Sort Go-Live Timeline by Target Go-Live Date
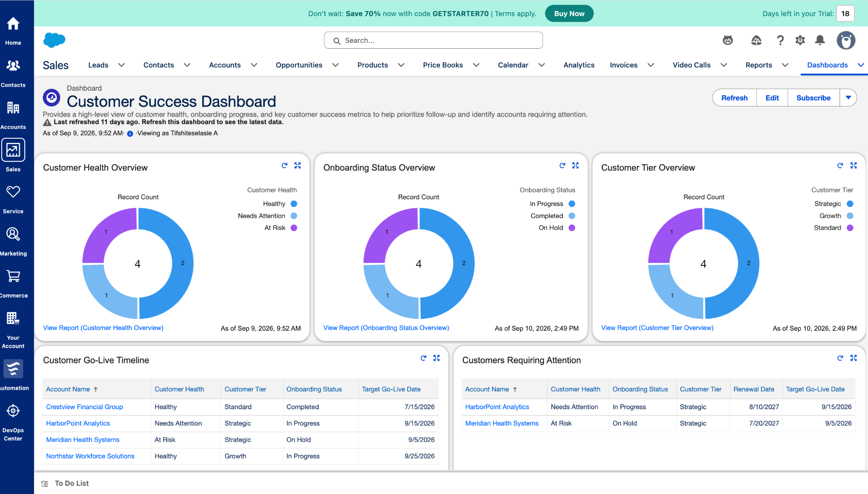The image size is (868, 494). 391,389
